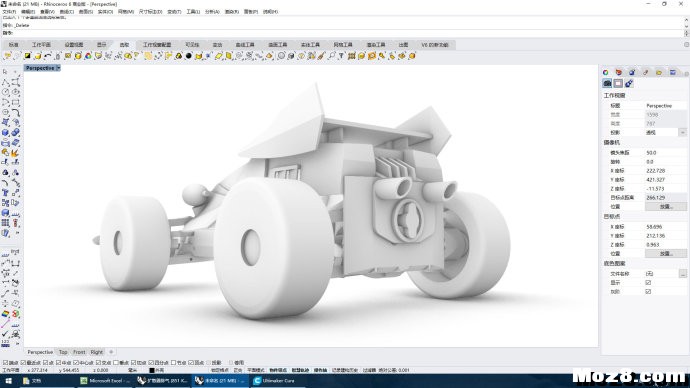Open the 渲染(R) menu
This screenshot has height=388, width=690.
coord(231,12)
